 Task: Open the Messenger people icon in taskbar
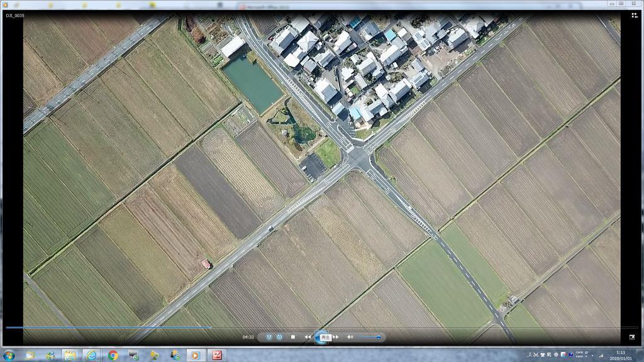(50, 356)
